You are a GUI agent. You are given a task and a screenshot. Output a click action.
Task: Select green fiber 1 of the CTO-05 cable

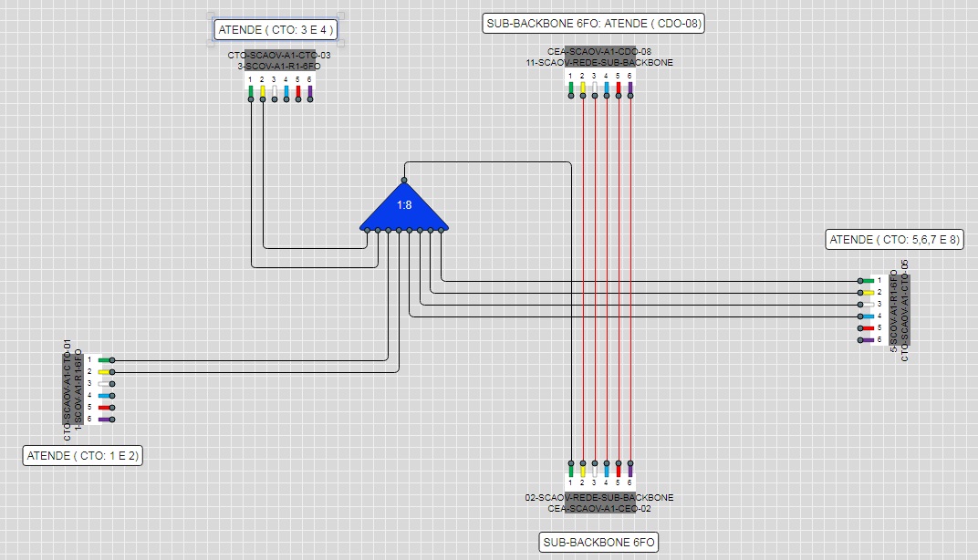869,281
